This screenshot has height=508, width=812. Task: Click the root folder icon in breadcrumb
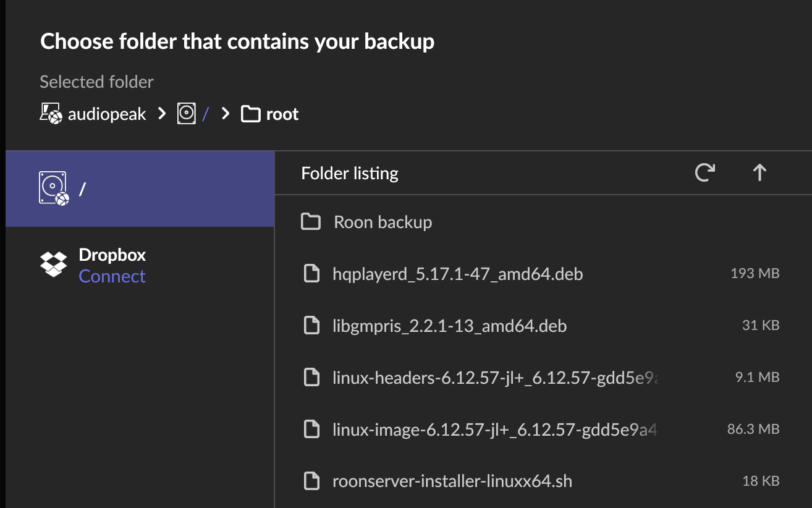(x=250, y=114)
